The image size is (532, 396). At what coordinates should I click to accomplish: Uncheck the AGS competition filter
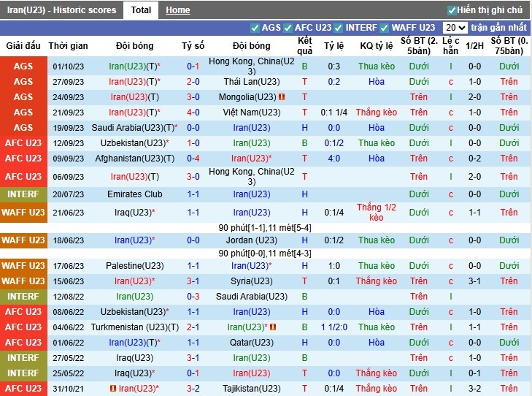[x=255, y=28]
